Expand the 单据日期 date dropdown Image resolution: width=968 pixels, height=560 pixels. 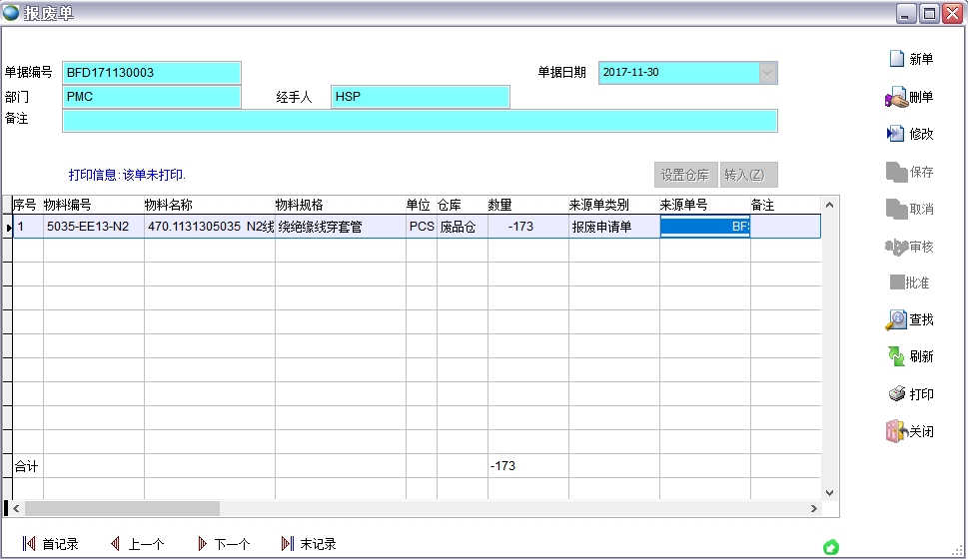tap(767, 73)
